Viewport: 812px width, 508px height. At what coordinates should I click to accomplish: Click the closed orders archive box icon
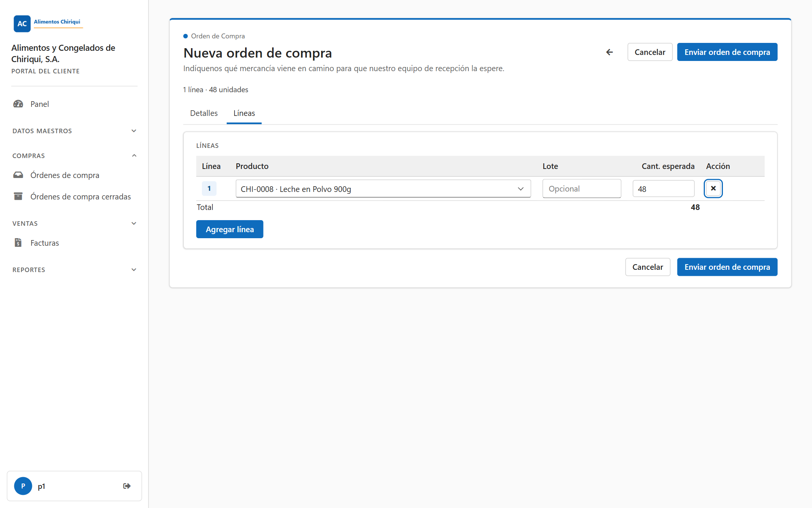pyautogui.click(x=18, y=196)
